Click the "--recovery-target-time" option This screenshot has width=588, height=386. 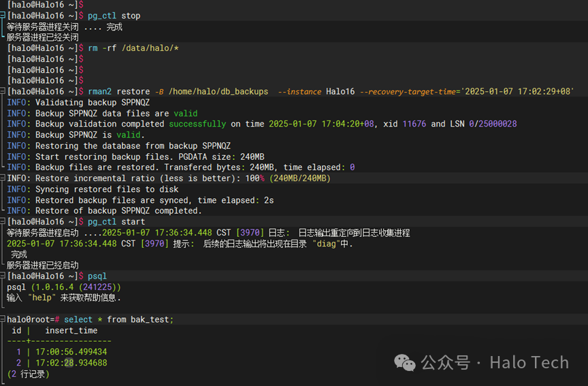click(408, 91)
